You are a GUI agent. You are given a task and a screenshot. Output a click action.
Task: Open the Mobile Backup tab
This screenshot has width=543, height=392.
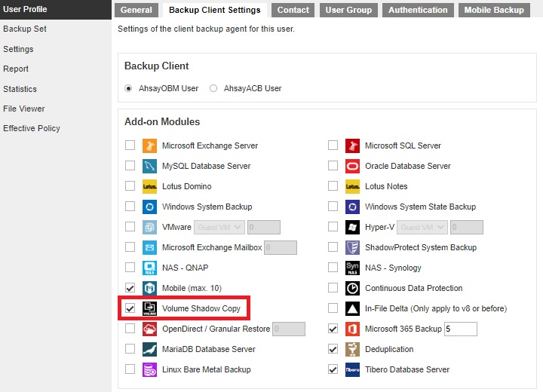[x=494, y=10]
